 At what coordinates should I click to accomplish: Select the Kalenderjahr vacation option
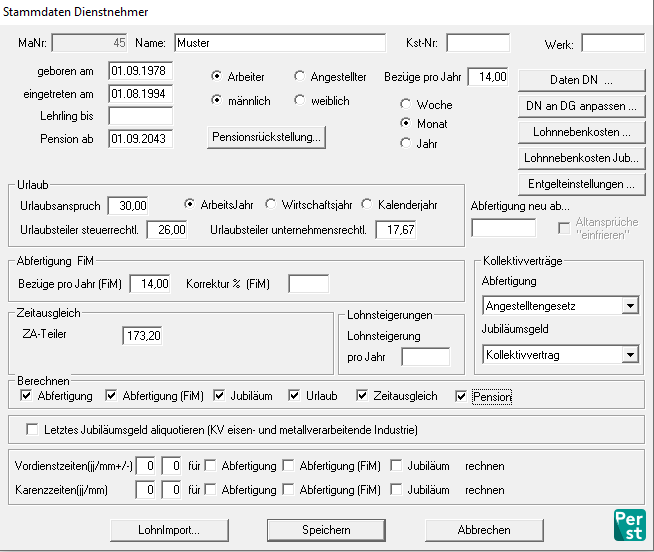(x=366, y=204)
